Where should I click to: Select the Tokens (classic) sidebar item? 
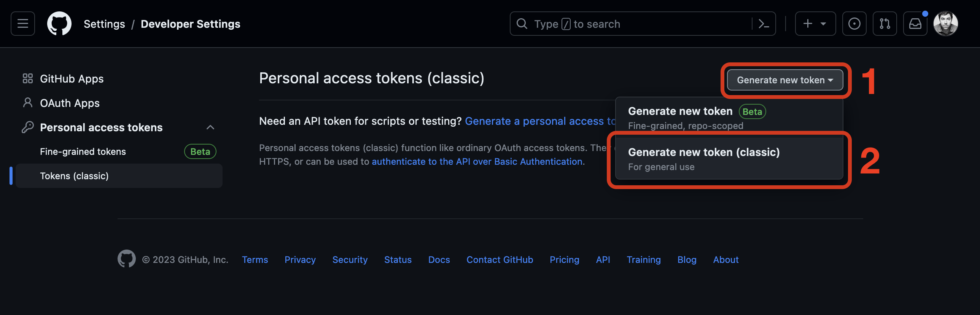click(75, 176)
